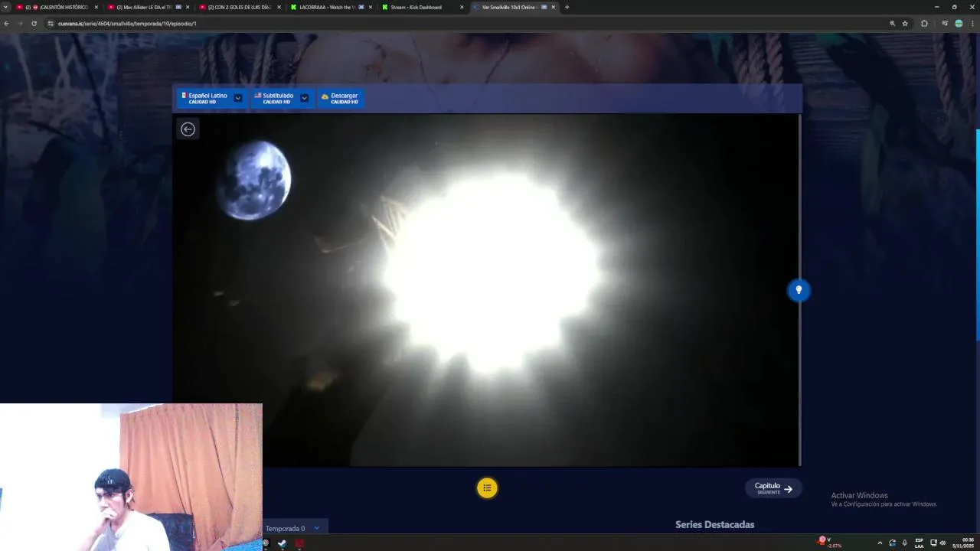Show hidden system tray icons
The height and width of the screenshot is (551, 980).
point(879,543)
